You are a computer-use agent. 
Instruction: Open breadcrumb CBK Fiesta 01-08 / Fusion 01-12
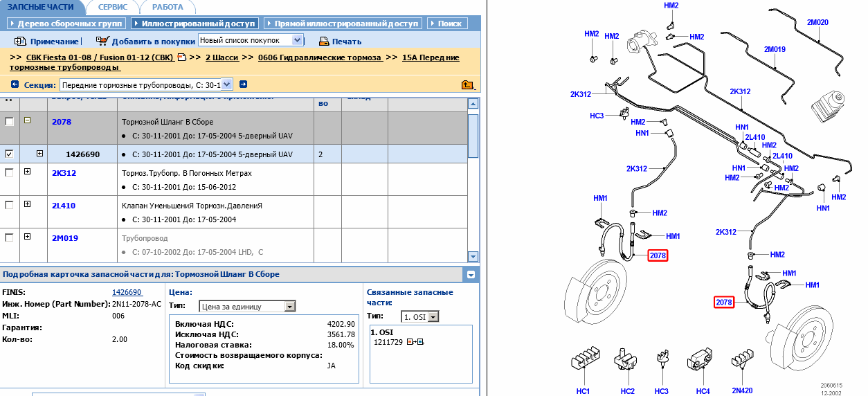[100, 57]
